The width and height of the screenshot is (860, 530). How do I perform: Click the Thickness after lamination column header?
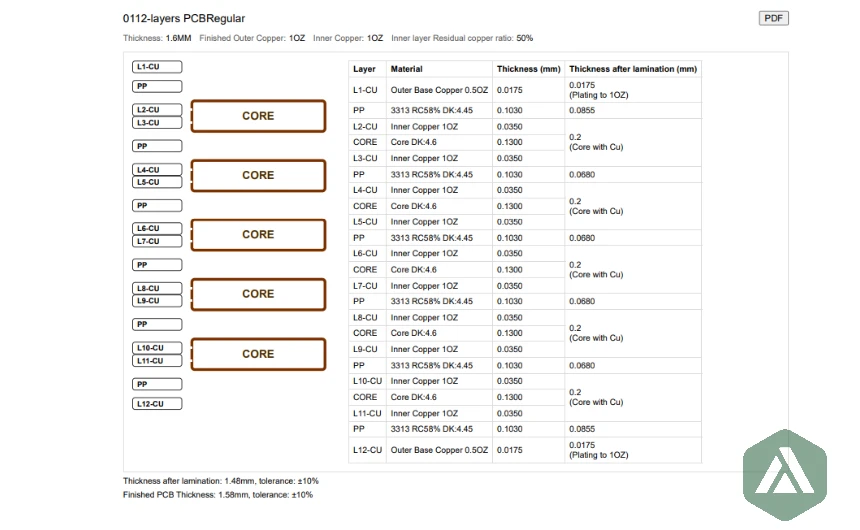click(632, 69)
